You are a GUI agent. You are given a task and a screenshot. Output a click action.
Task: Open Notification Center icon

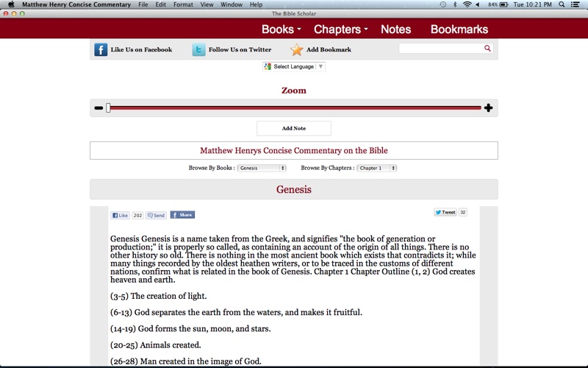pyautogui.click(x=575, y=4)
